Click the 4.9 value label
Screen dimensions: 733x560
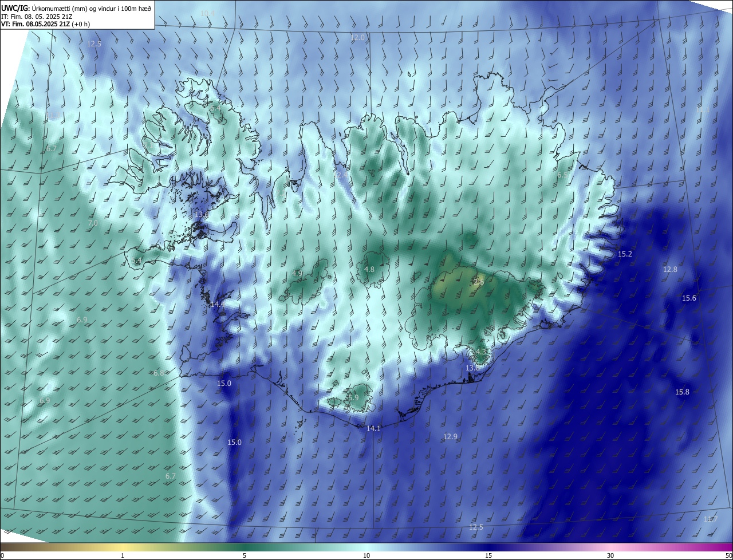tap(297, 274)
